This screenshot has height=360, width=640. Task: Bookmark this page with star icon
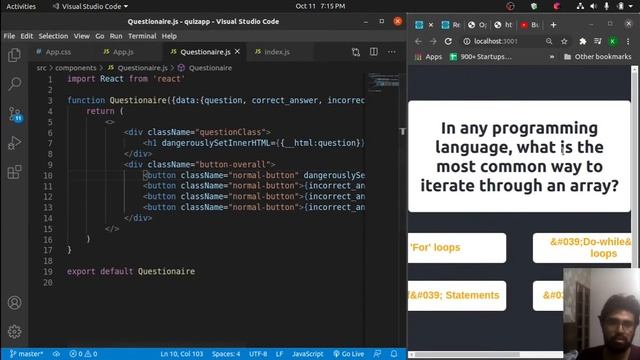tap(564, 41)
